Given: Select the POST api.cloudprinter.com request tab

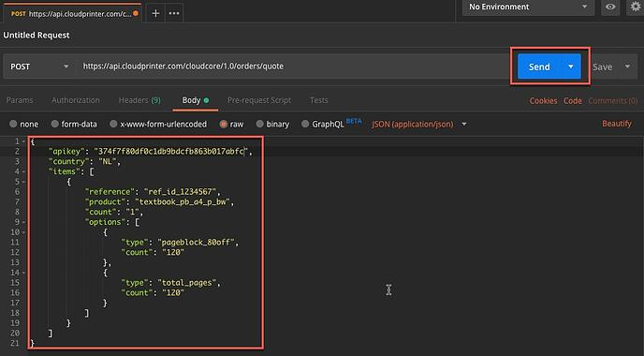Looking at the screenshot, I should pyautogui.click(x=72, y=13).
